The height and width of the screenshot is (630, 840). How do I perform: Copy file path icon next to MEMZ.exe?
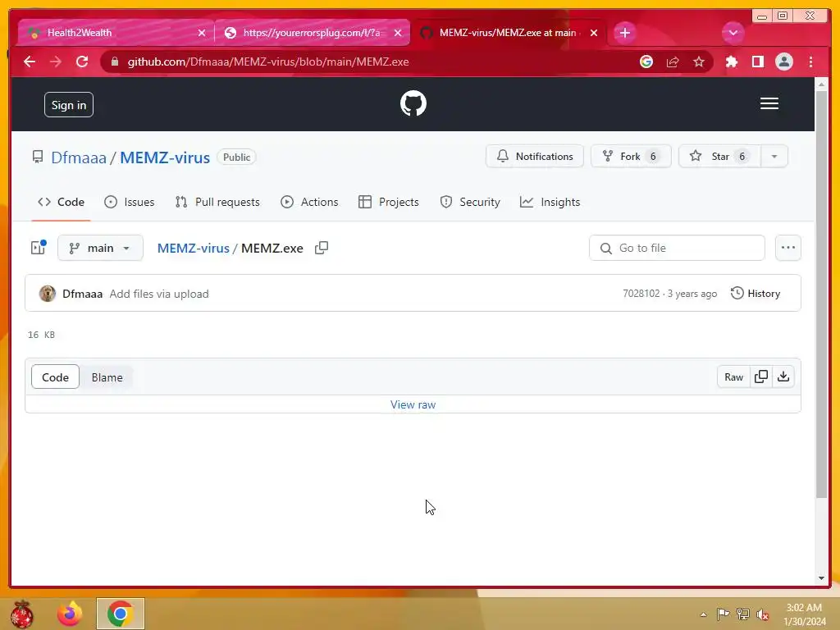(x=322, y=248)
